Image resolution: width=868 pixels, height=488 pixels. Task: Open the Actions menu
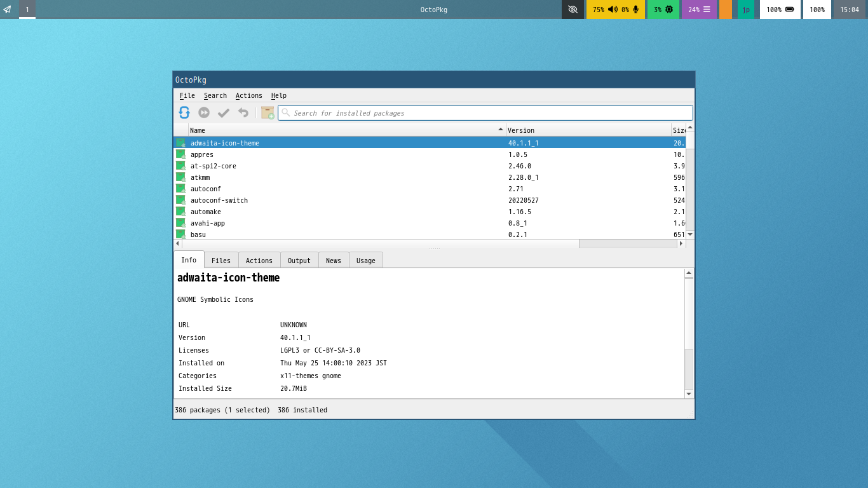point(248,95)
